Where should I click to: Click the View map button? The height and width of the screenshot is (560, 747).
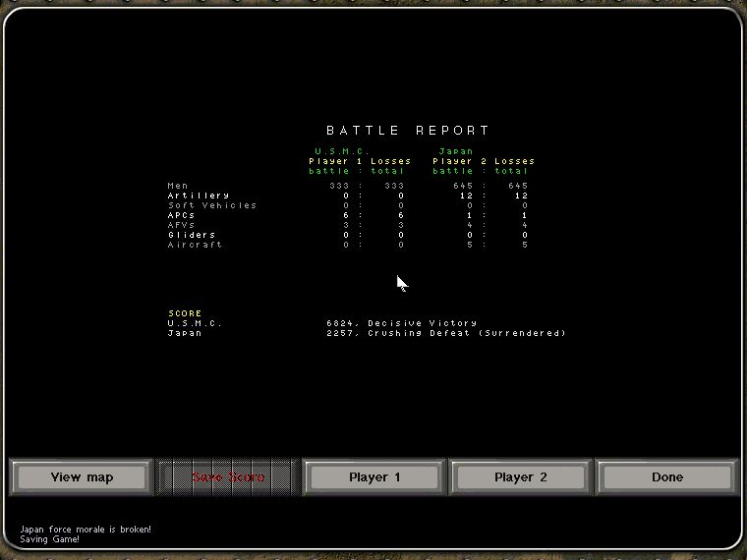tap(82, 477)
